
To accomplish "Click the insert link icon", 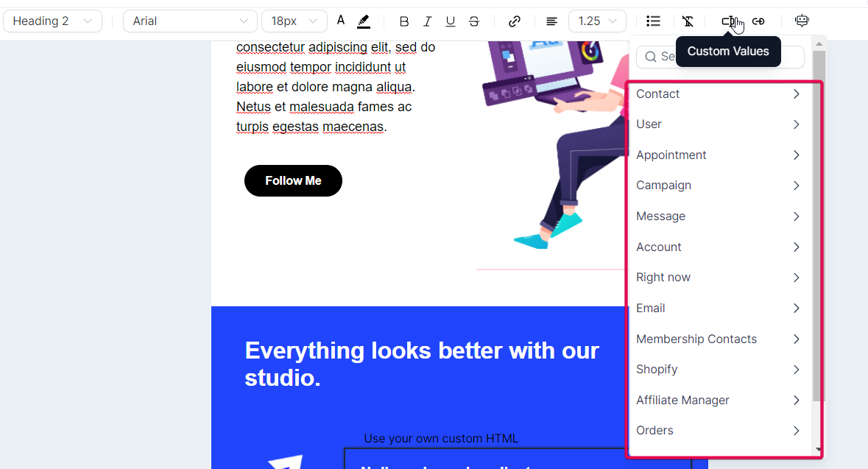I will (x=515, y=21).
